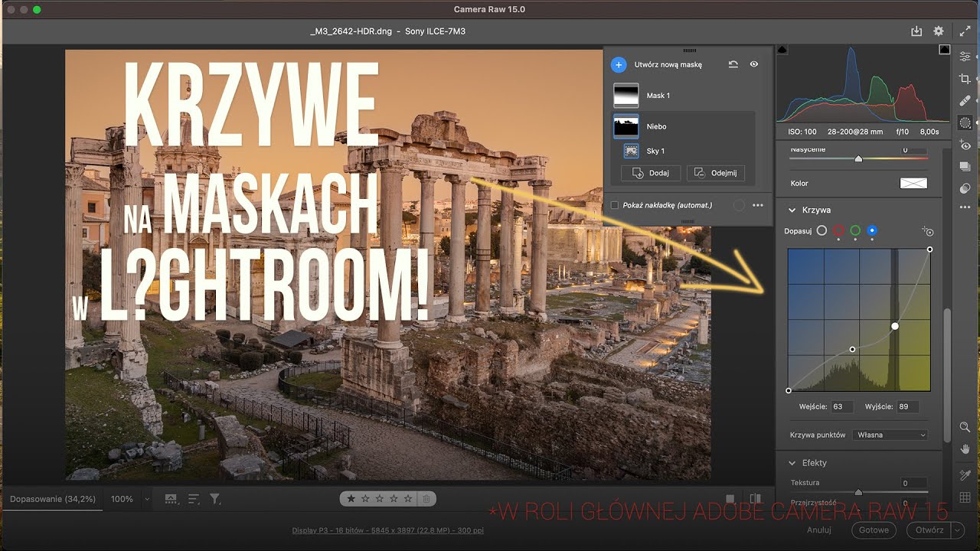Click the Tekstura slider handle
The height and width of the screenshot is (551, 980).
[858, 492]
